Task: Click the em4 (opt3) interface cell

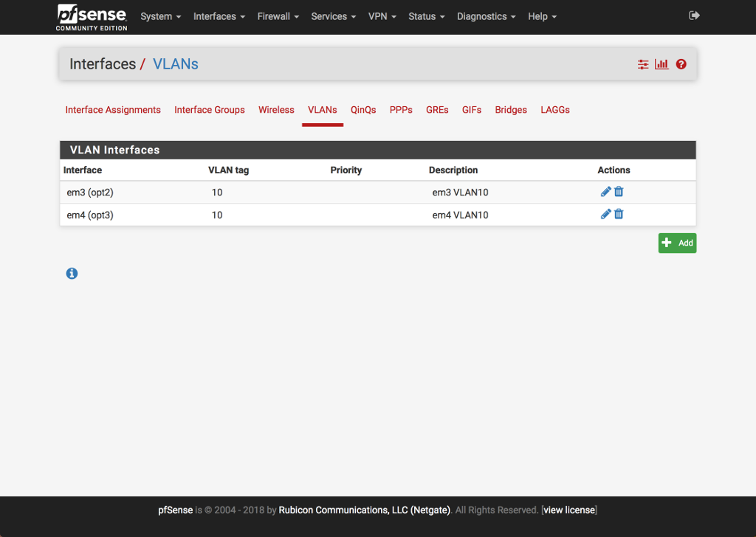Action: coord(89,215)
